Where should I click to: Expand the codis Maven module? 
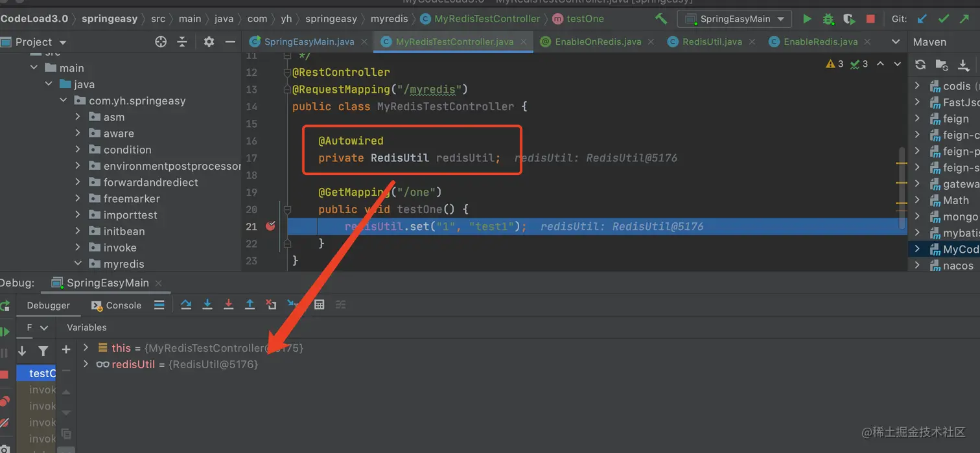pyautogui.click(x=917, y=86)
